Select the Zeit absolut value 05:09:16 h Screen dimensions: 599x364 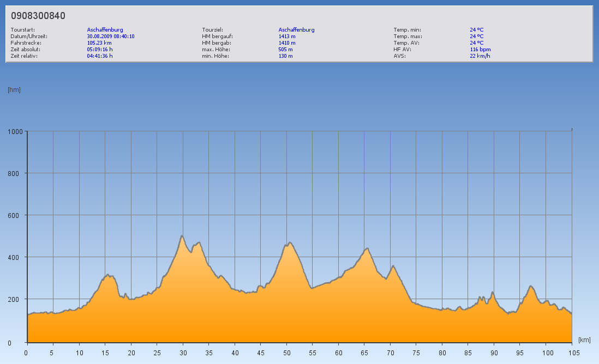(x=100, y=50)
